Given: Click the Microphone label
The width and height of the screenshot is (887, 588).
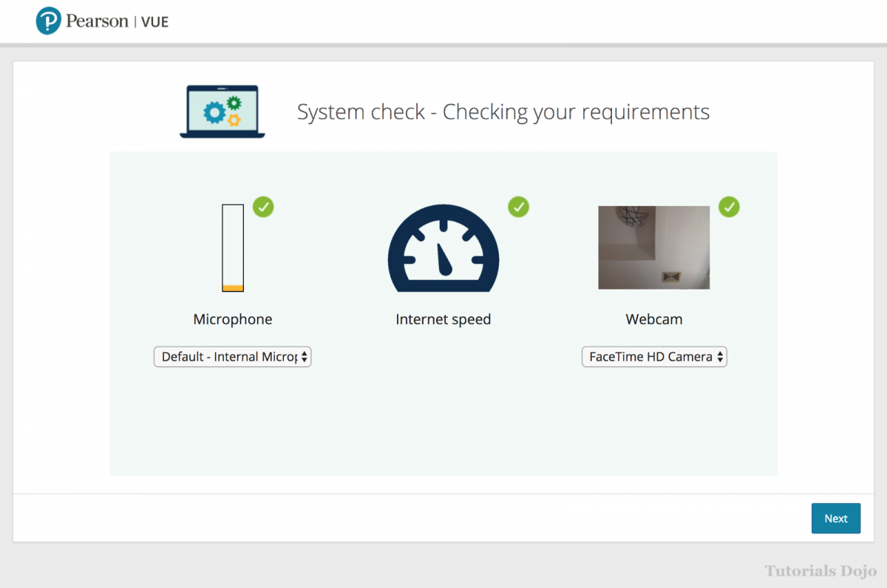Looking at the screenshot, I should [233, 319].
